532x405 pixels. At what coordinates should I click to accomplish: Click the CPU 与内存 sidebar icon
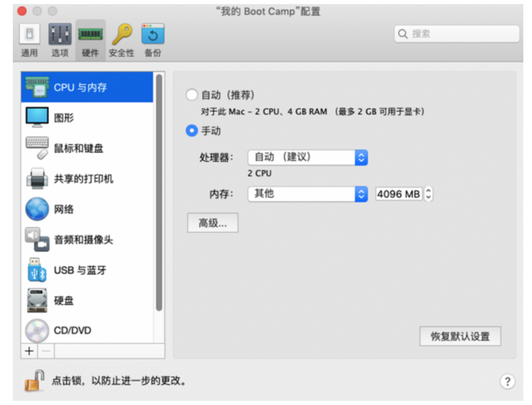(37, 87)
